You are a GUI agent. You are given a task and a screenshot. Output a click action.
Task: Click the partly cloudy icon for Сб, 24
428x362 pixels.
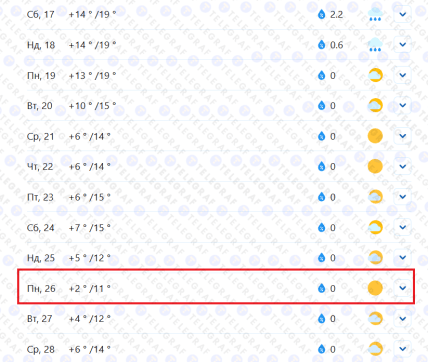point(375,227)
